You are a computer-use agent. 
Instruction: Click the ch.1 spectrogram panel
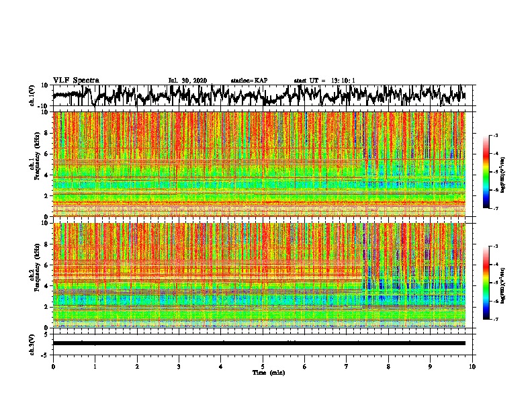click(x=259, y=164)
